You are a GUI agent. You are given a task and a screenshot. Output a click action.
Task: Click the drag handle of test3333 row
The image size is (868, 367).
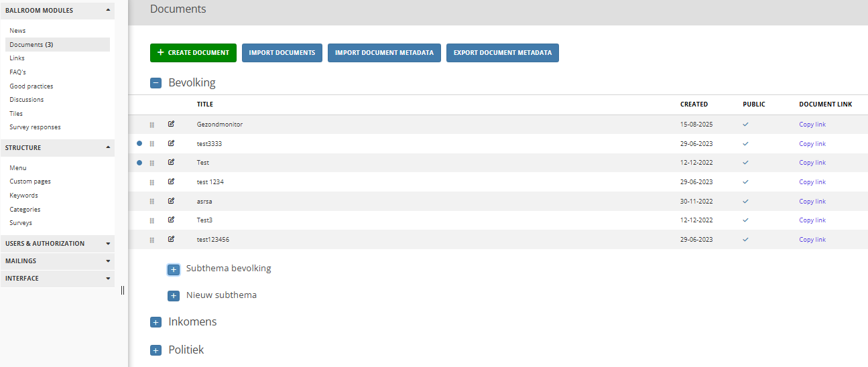click(152, 144)
